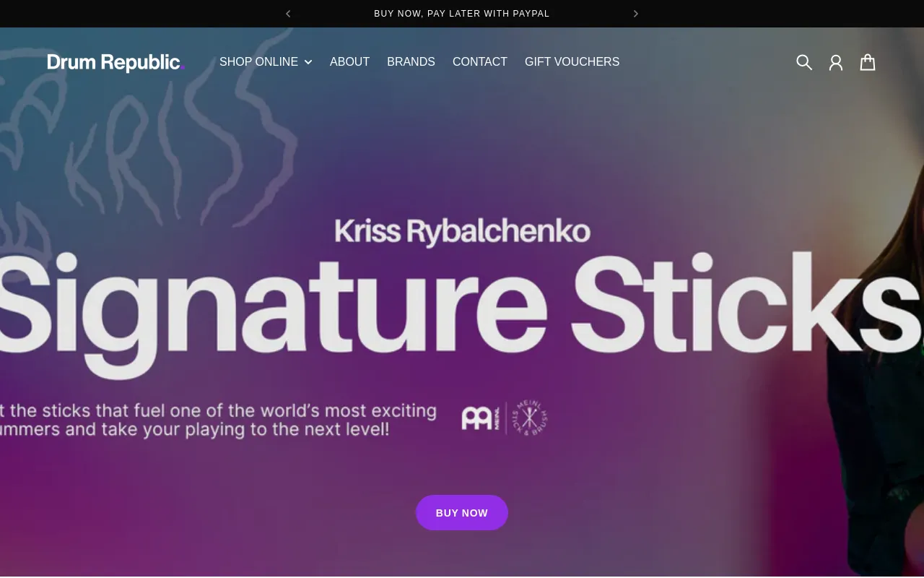Click the PayPal pay later announcement text
Viewport: 924px width, 578px height.
[x=461, y=14]
